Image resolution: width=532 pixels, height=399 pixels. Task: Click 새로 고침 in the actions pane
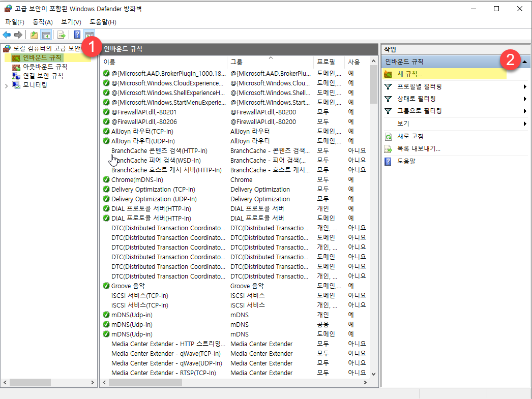coord(410,137)
